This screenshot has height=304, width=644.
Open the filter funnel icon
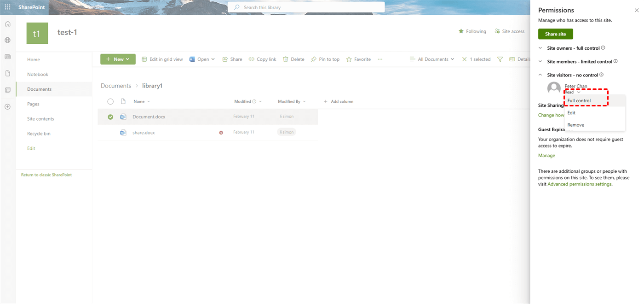[x=500, y=59]
